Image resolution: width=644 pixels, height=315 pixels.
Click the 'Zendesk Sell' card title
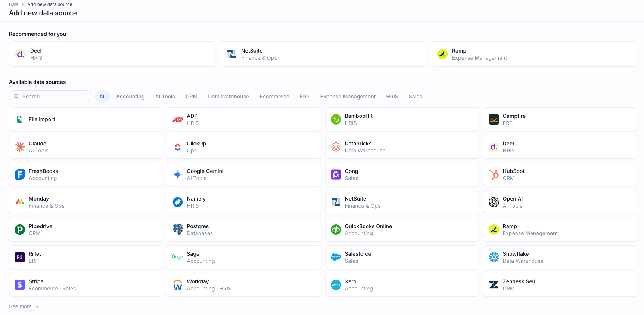pos(519,281)
